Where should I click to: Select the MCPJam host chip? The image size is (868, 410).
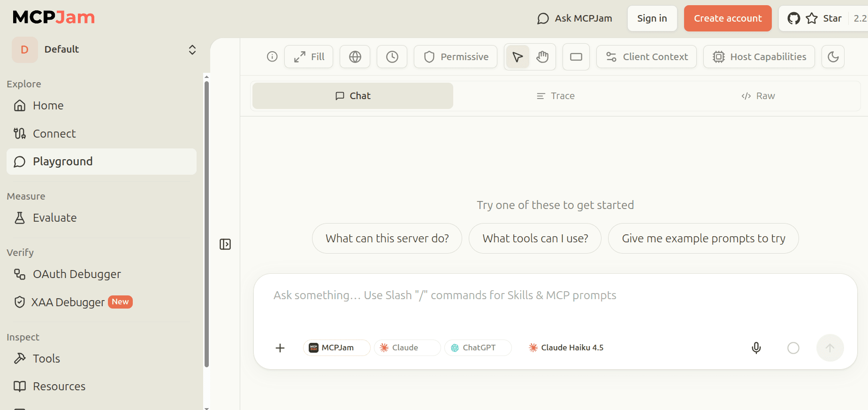[x=337, y=348]
